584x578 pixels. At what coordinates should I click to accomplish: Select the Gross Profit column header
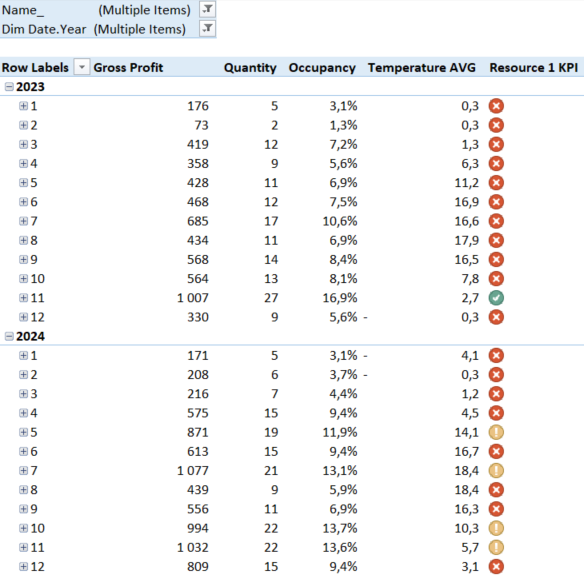[x=128, y=67]
